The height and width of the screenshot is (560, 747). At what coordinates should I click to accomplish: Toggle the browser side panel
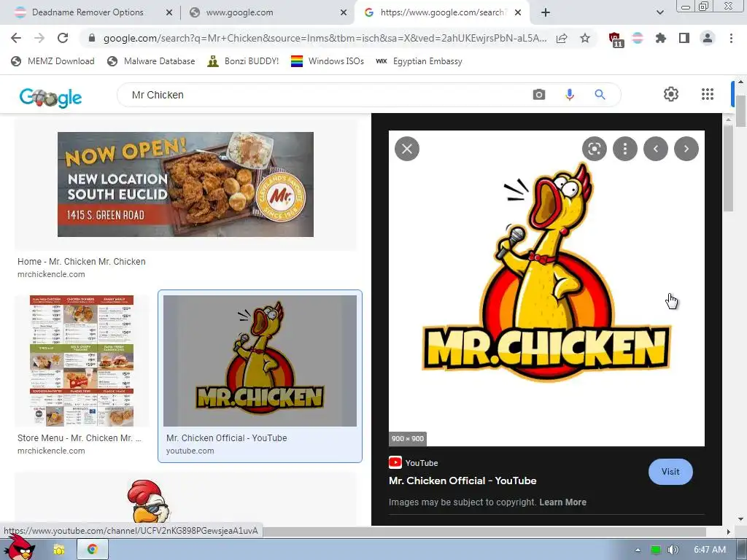pos(684,38)
